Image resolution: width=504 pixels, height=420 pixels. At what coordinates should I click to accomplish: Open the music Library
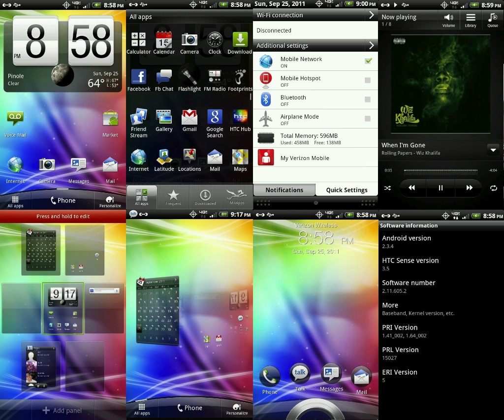pos(470,20)
